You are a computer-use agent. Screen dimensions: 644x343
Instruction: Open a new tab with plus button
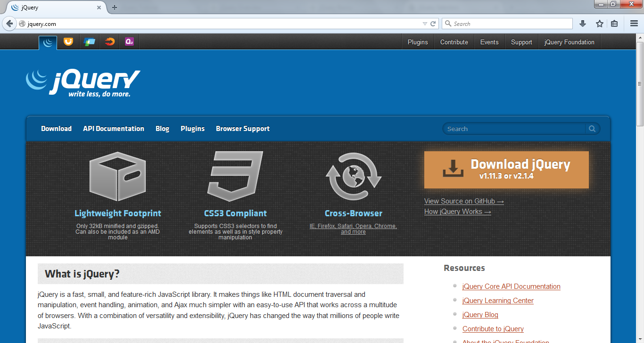coord(115,8)
